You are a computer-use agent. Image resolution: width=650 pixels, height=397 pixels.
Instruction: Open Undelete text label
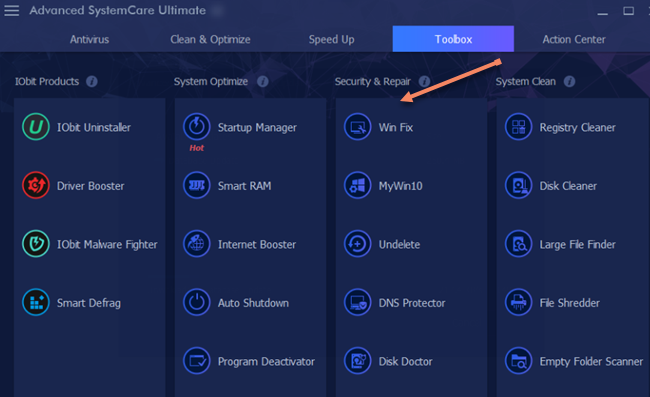click(399, 244)
